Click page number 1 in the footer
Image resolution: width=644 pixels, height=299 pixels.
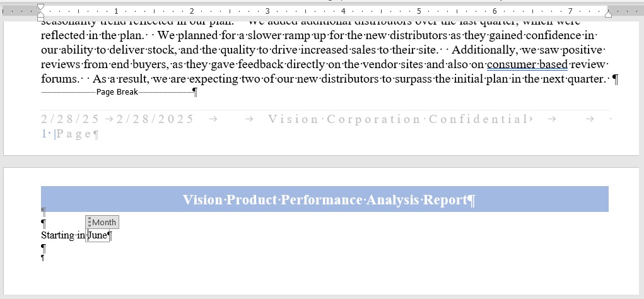(44, 134)
